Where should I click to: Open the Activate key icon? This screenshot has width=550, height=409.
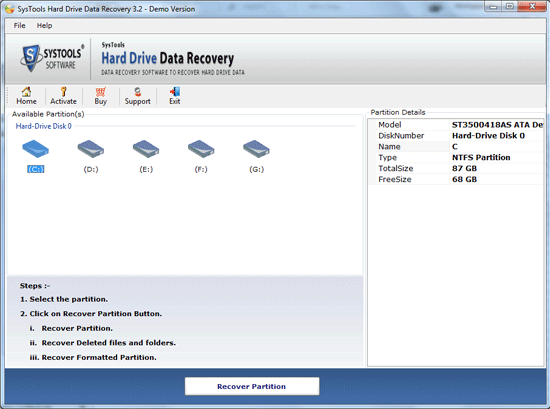[x=63, y=92]
